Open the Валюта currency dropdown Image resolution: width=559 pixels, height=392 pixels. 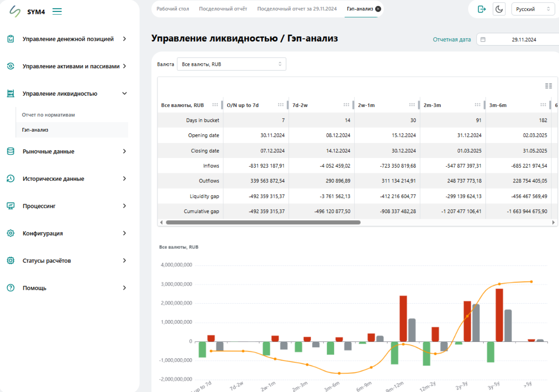[231, 64]
